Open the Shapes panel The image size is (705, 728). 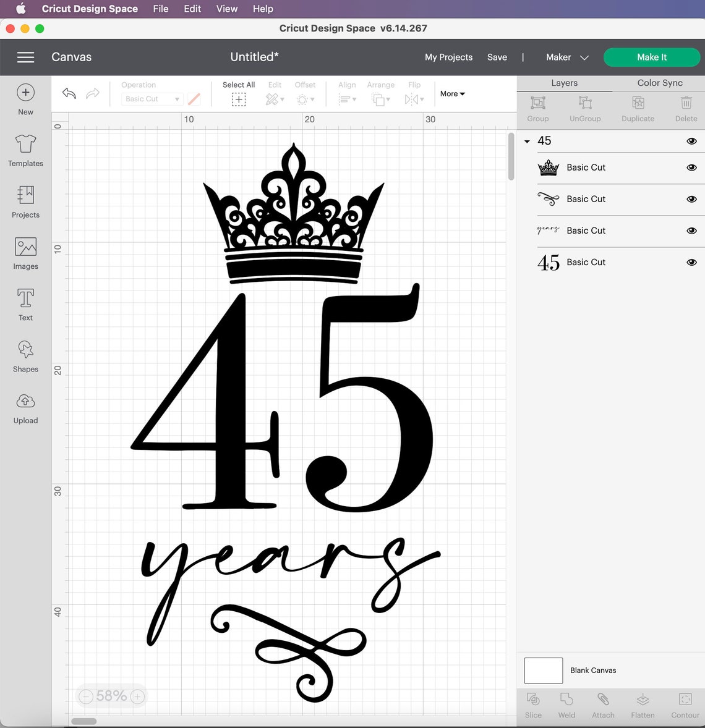coord(25,354)
